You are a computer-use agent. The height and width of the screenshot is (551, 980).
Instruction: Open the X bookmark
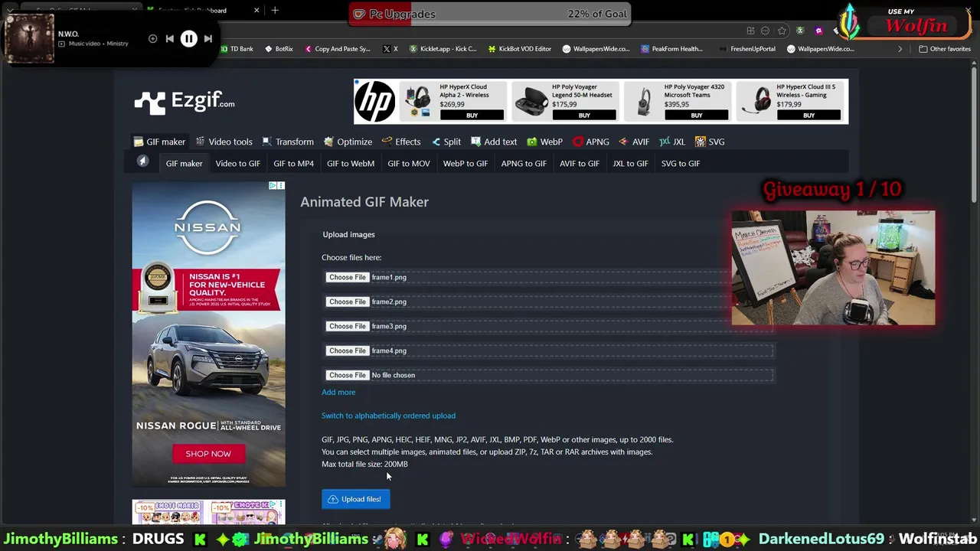389,49
